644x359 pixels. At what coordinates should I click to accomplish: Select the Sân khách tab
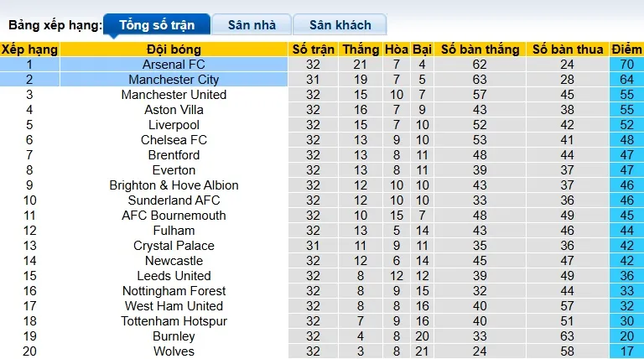point(340,25)
